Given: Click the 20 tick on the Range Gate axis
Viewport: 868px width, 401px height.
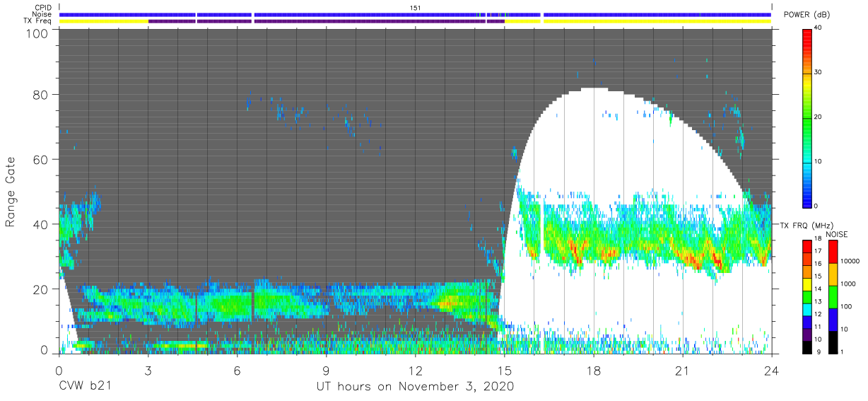Looking at the screenshot, I should (x=41, y=289).
